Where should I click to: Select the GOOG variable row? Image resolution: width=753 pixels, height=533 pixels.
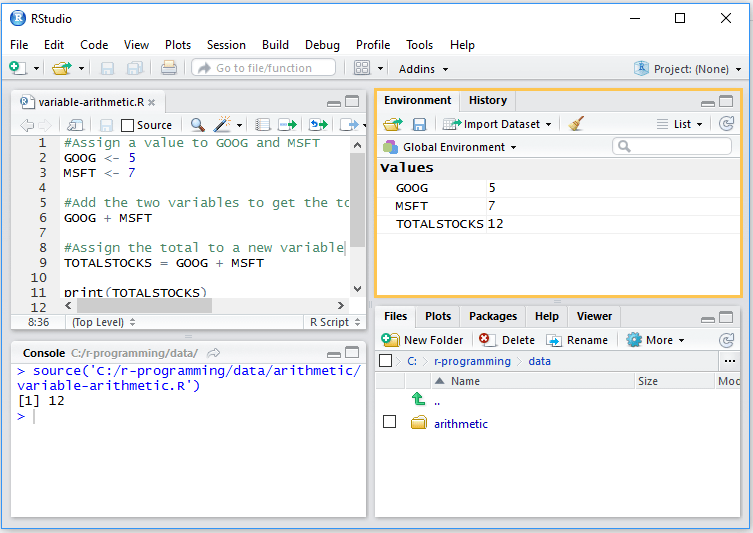559,188
